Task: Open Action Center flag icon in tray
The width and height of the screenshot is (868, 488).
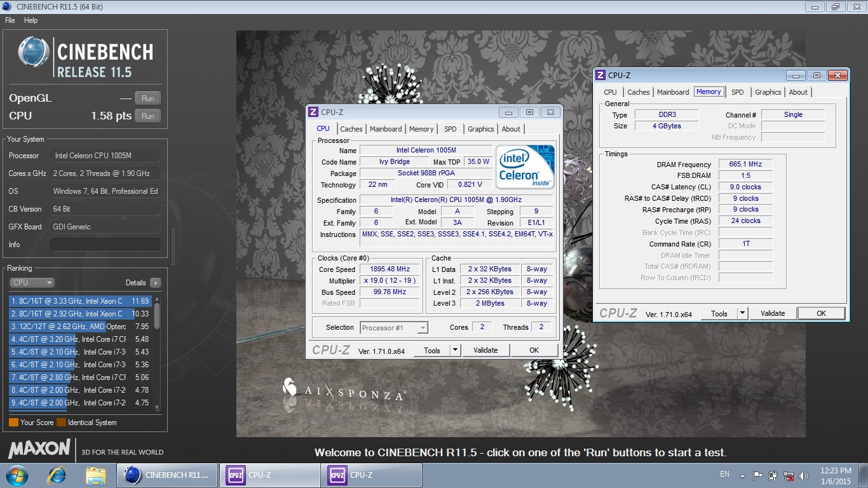Action: 758,475
